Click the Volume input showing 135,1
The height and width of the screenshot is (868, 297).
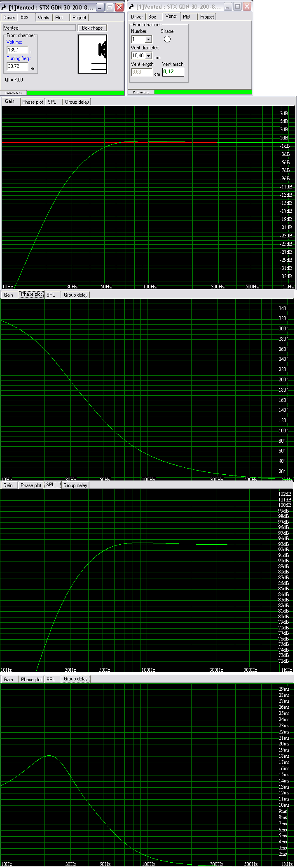18,50
